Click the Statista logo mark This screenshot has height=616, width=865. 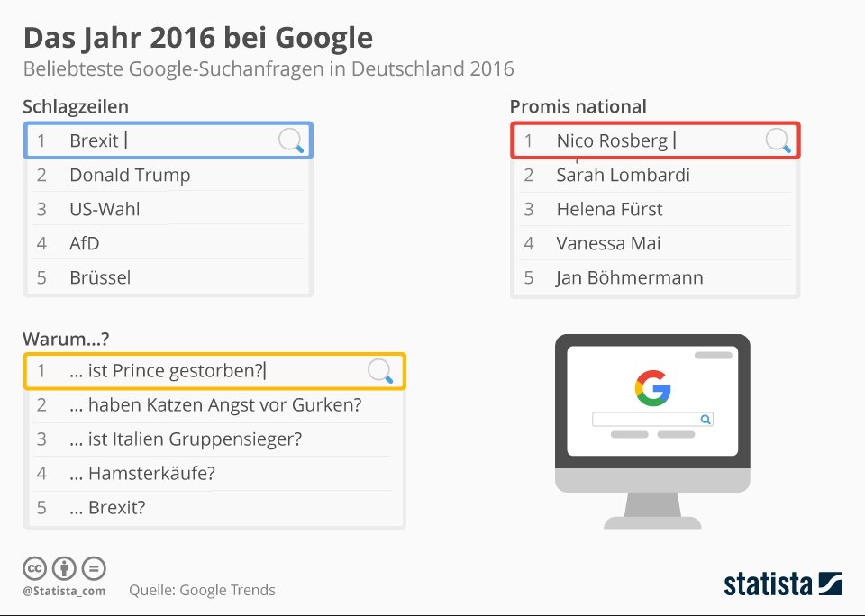point(830,584)
